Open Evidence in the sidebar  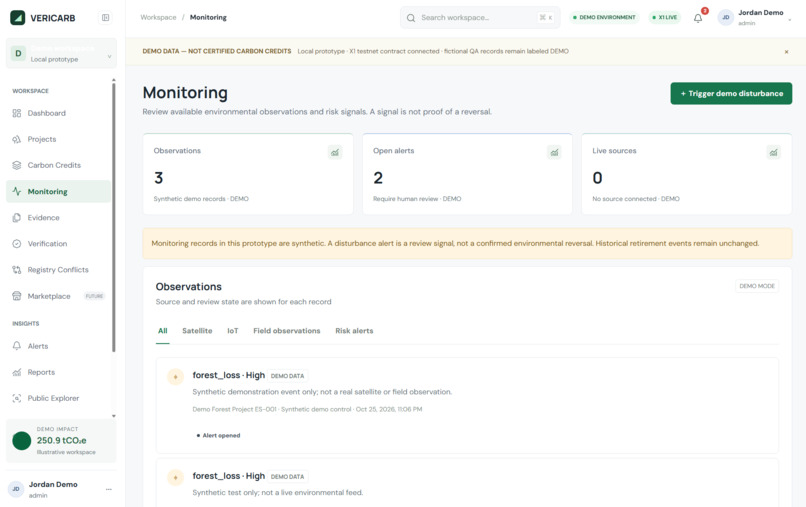(58, 218)
